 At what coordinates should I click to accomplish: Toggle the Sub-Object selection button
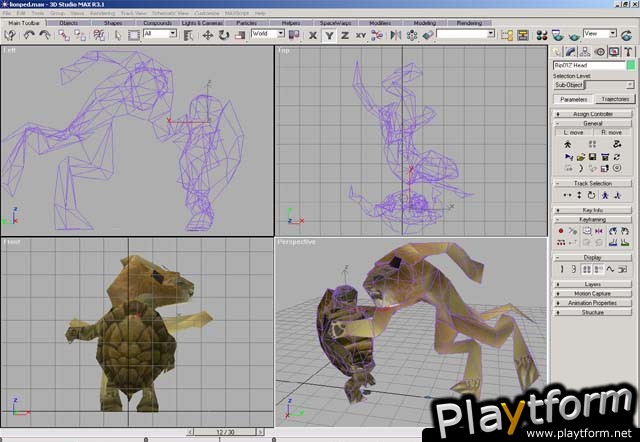click(569, 85)
